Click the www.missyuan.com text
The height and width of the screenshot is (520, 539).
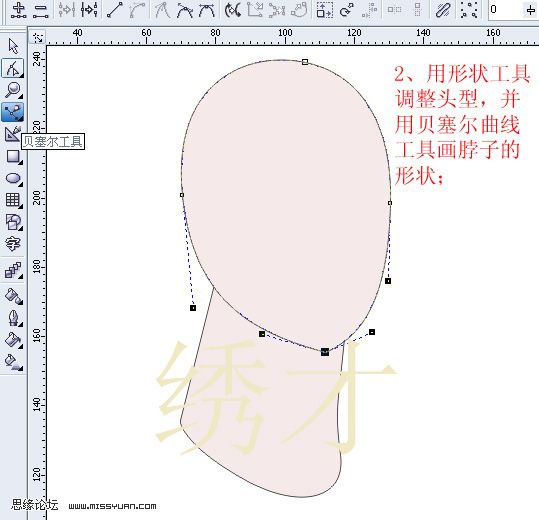[x=112, y=506]
